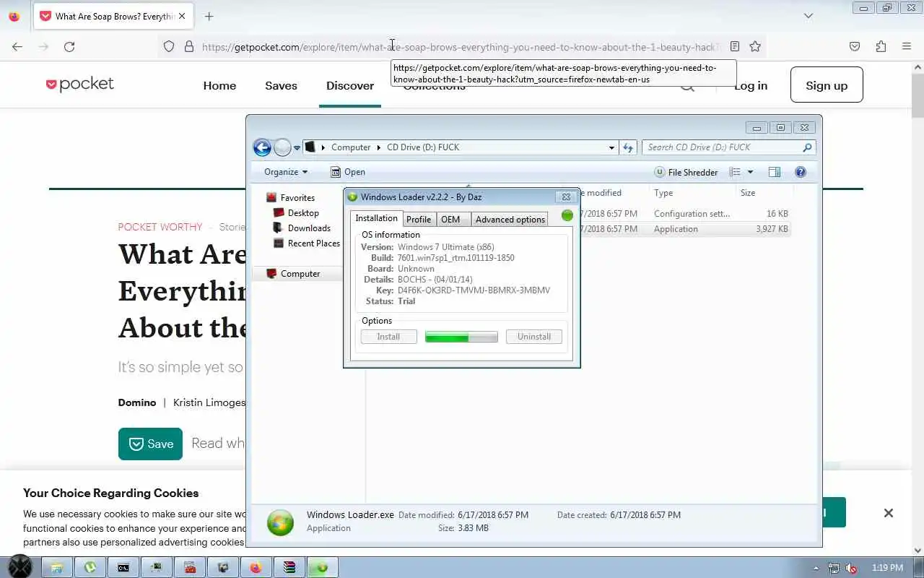Screen dimensions: 924x578
Task: Click the Explorer window back arrow
Action: pyautogui.click(x=262, y=147)
